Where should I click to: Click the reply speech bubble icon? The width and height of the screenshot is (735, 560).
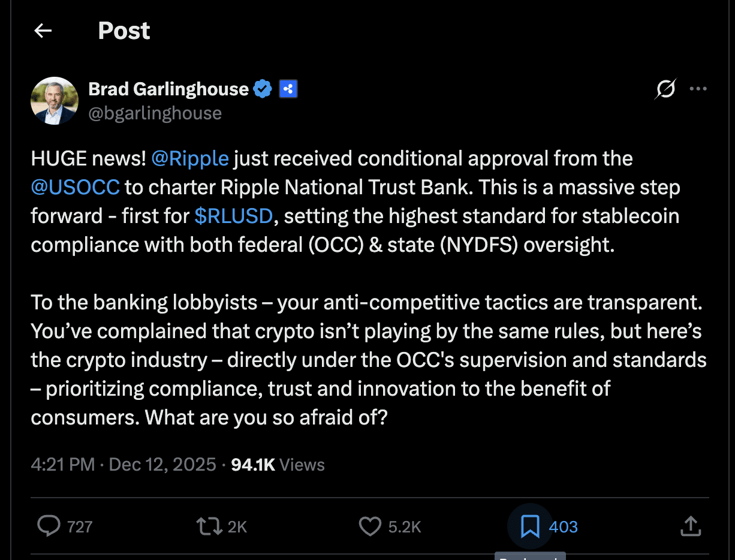click(x=49, y=526)
